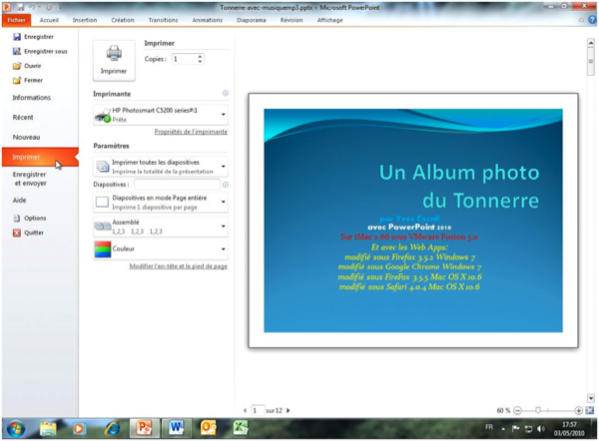Click the Copies number field
The width and height of the screenshot is (599, 441).
pos(185,59)
